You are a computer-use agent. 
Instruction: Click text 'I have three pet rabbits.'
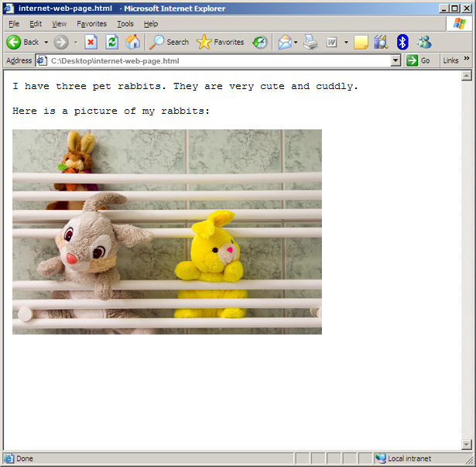pos(89,87)
